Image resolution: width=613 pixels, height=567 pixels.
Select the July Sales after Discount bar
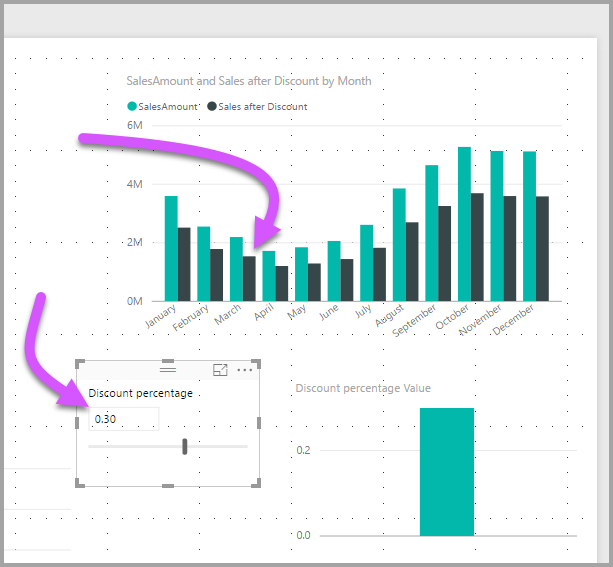379,275
